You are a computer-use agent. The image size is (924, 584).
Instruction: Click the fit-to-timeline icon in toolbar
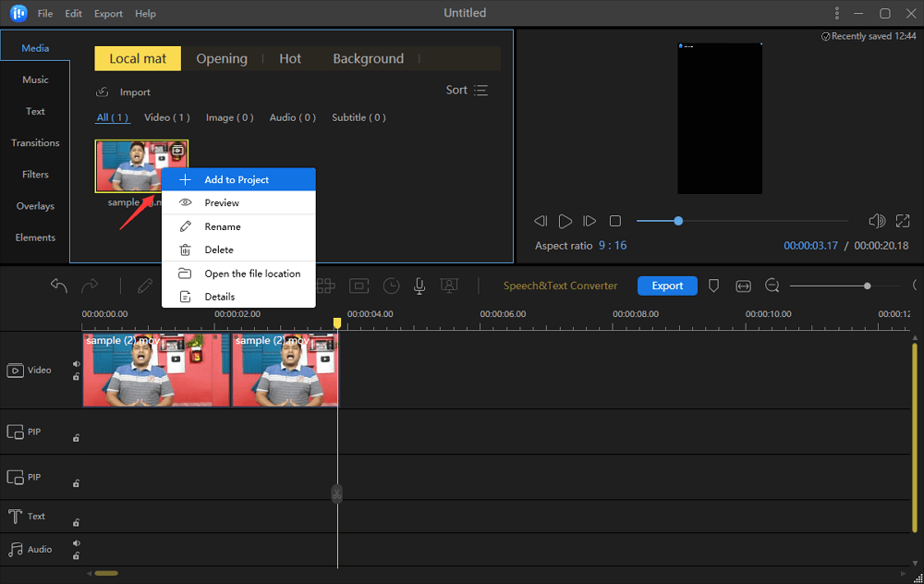pos(743,286)
